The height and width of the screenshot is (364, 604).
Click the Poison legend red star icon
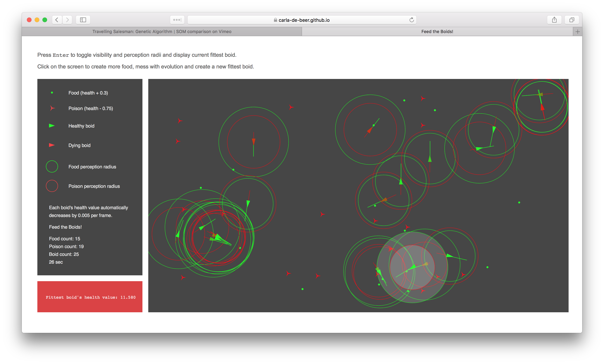(52, 108)
